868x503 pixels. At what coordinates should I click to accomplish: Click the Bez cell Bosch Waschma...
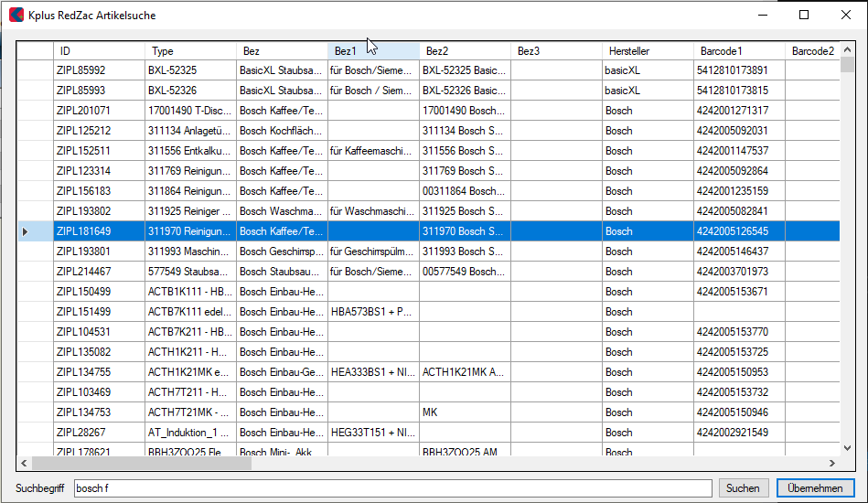click(x=282, y=211)
